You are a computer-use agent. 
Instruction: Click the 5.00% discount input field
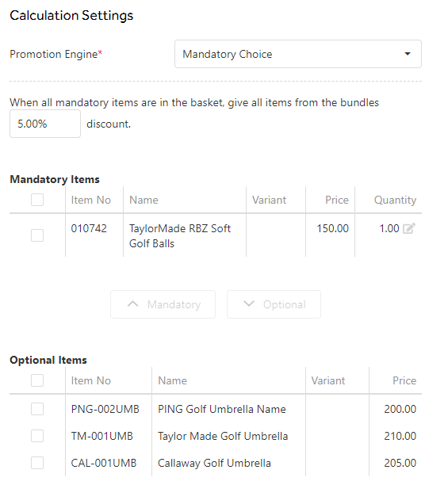(45, 124)
